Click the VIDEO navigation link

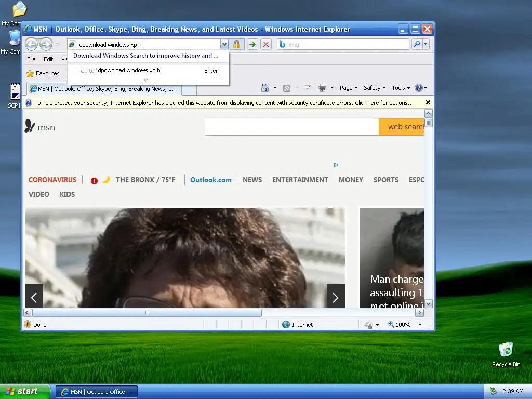pos(38,194)
